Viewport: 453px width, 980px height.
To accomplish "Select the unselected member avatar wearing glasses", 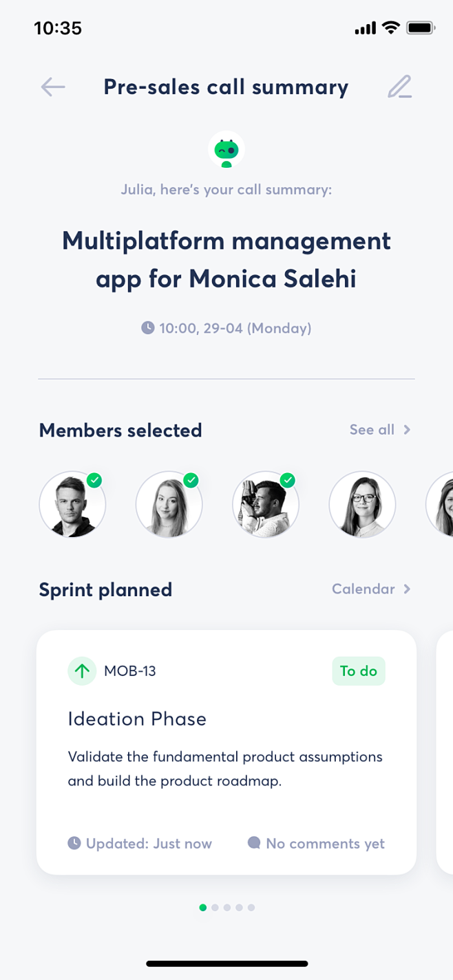I will 362,504.
